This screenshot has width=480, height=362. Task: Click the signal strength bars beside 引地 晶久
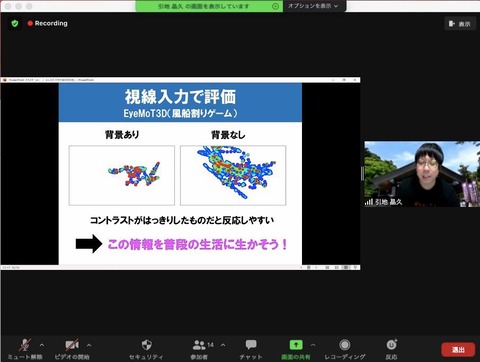pyautogui.click(x=369, y=202)
